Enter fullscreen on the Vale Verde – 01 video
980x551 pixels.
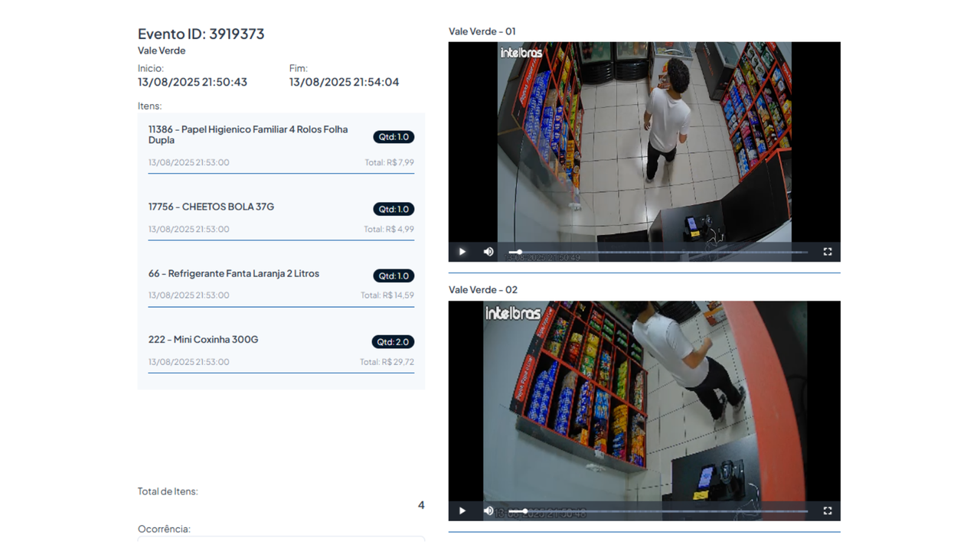click(827, 251)
